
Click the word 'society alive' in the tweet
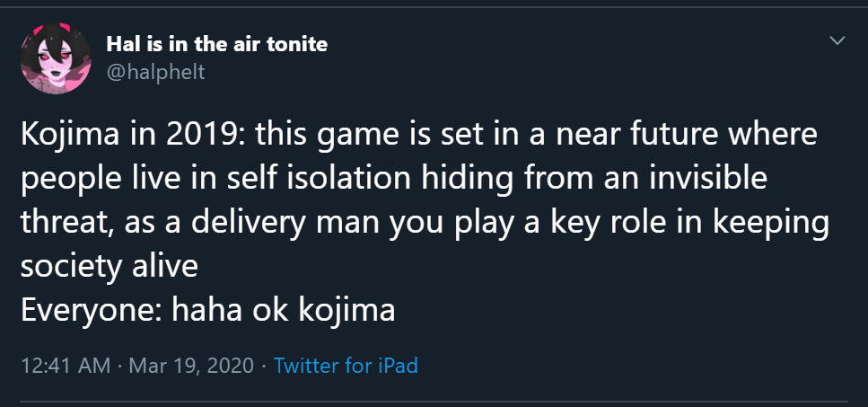click(x=109, y=268)
